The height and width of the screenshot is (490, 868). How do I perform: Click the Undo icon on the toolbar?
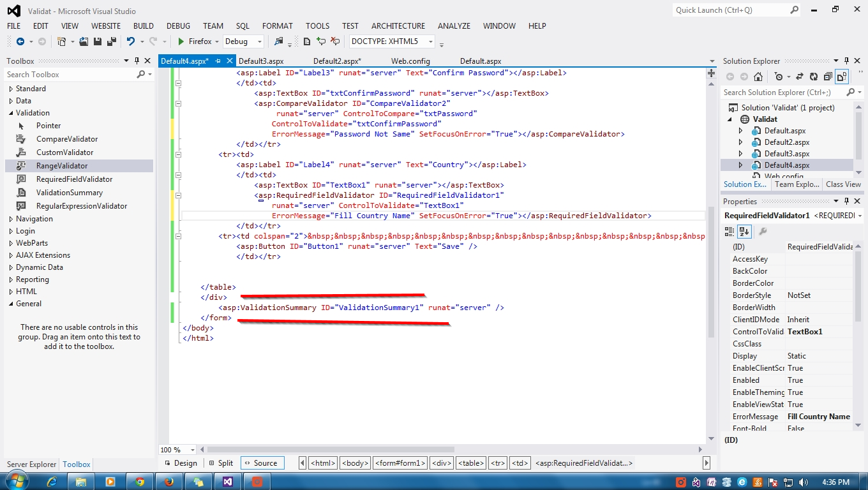[131, 41]
